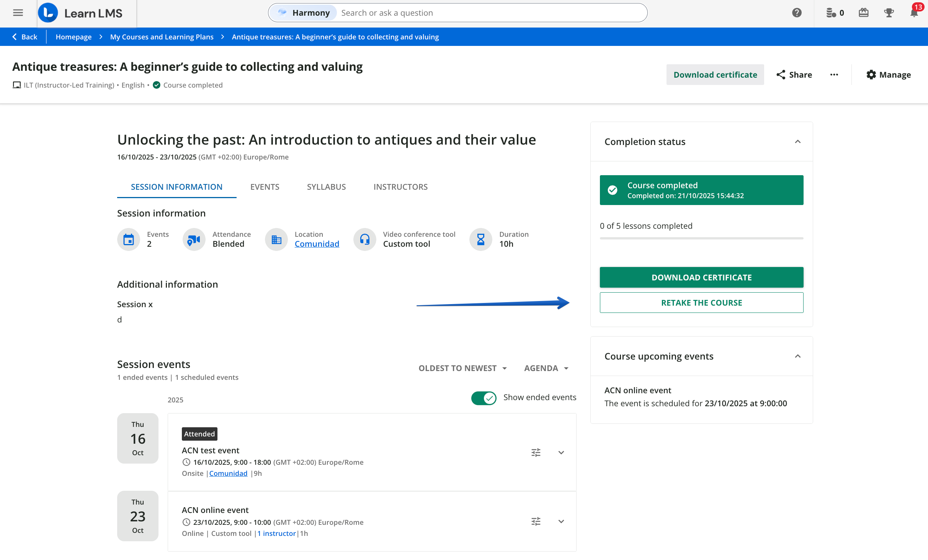Switch to the Syllabus tab

326,187
